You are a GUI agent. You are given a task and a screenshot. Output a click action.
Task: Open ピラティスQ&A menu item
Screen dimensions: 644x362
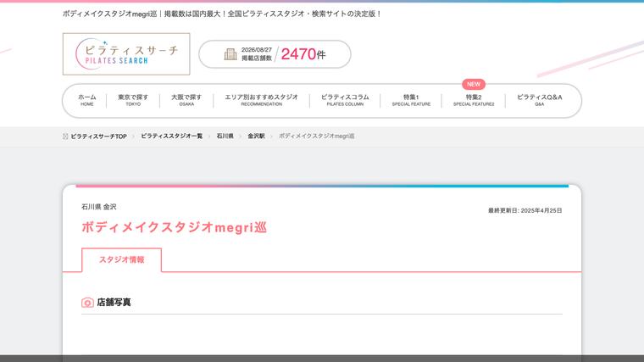coord(540,100)
